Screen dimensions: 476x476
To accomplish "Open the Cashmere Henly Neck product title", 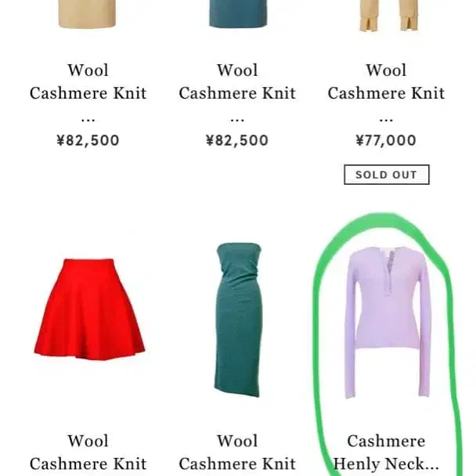I will tap(386, 453).
